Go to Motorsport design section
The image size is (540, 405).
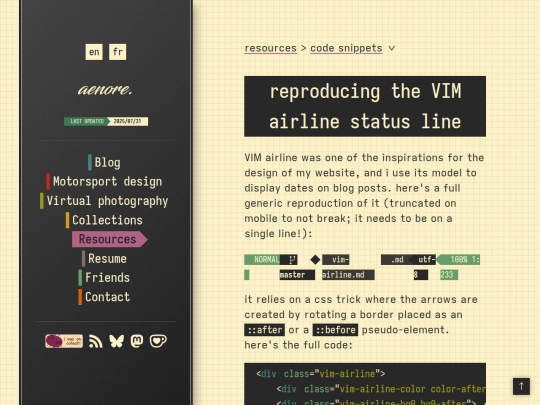pyautogui.click(x=104, y=181)
